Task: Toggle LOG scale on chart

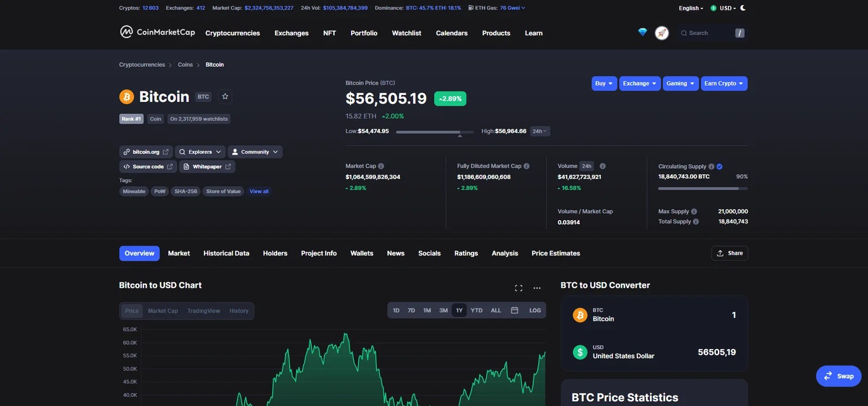Action: pos(535,311)
